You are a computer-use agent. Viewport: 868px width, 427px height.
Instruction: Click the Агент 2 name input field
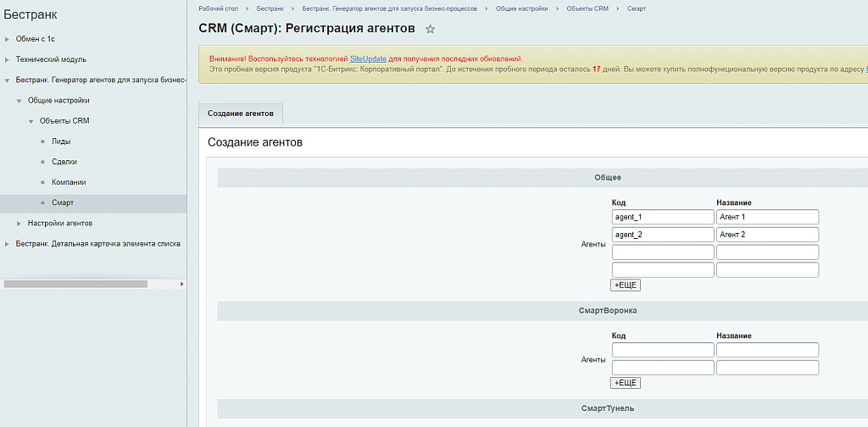click(x=766, y=235)
